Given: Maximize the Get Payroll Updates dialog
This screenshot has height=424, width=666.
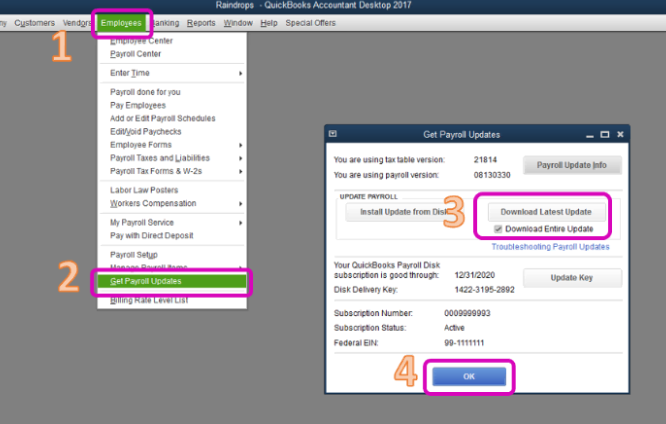Looking at the screenshot, I should pyautogui.click(x=605, y=135).
